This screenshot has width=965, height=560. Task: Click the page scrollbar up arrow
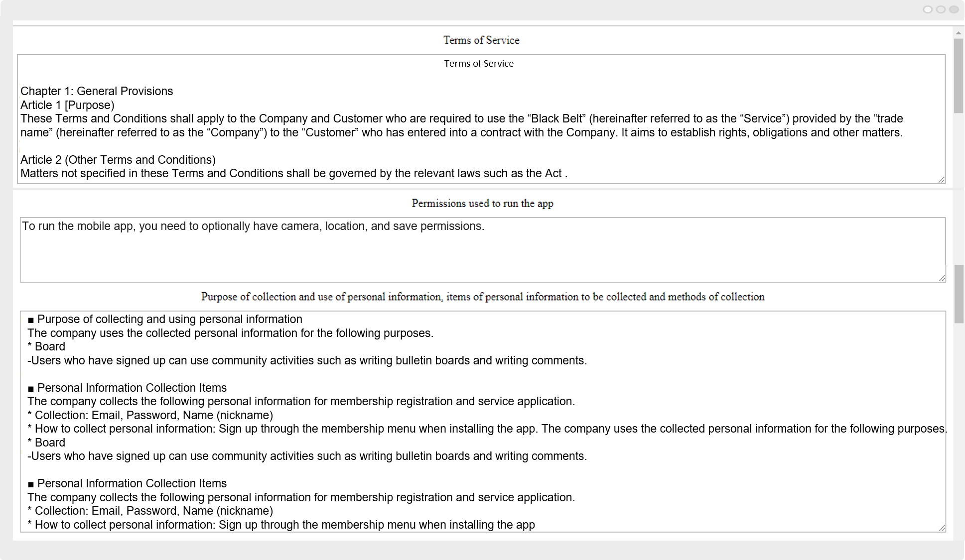[x=959, y=33]
